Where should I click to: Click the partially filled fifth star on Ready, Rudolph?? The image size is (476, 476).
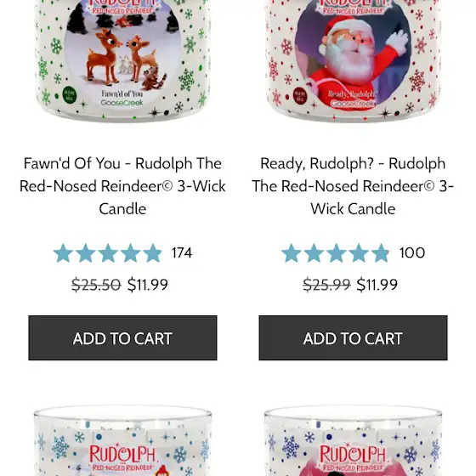click(381, 253)
